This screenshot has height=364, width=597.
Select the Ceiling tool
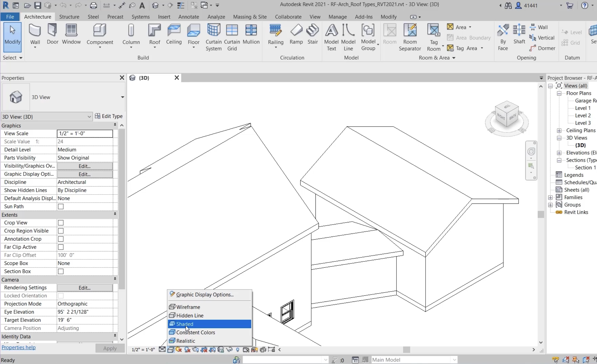[x=174, y=34]
